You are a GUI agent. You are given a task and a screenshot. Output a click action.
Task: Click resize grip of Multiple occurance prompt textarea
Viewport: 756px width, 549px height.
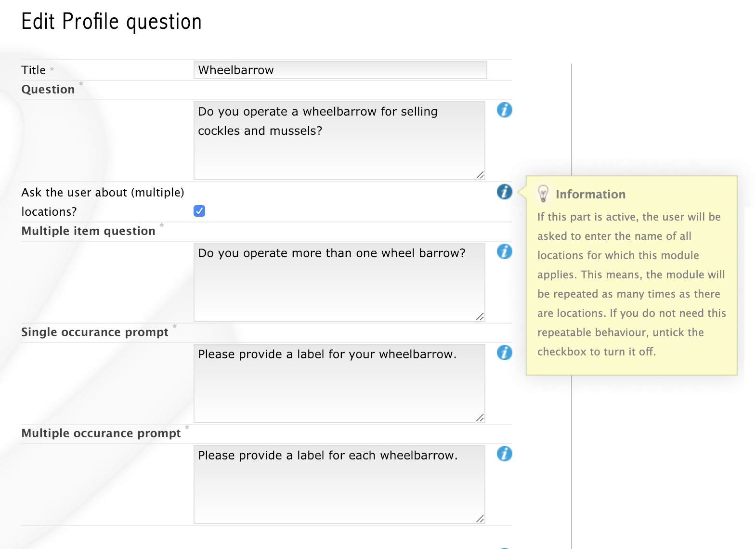(x=480, y=519)
